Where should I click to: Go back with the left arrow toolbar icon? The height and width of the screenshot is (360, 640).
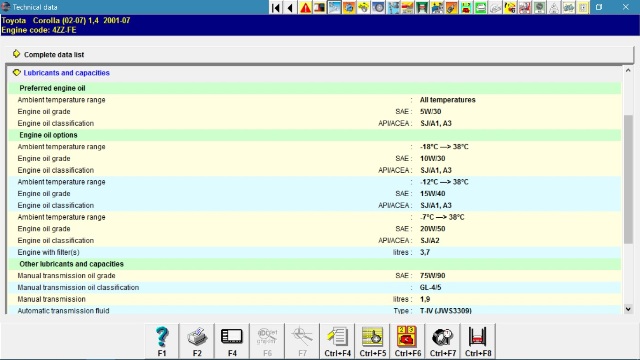290,7
